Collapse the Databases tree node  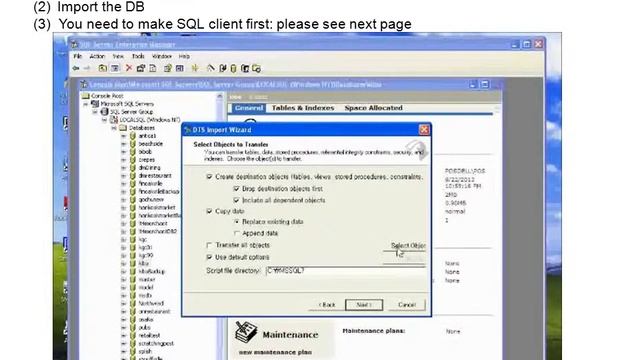pos(114,128)
